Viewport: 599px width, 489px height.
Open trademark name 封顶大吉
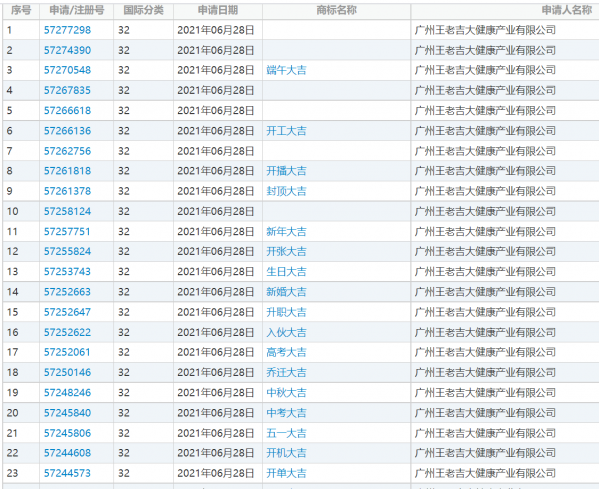pos(286,191)
